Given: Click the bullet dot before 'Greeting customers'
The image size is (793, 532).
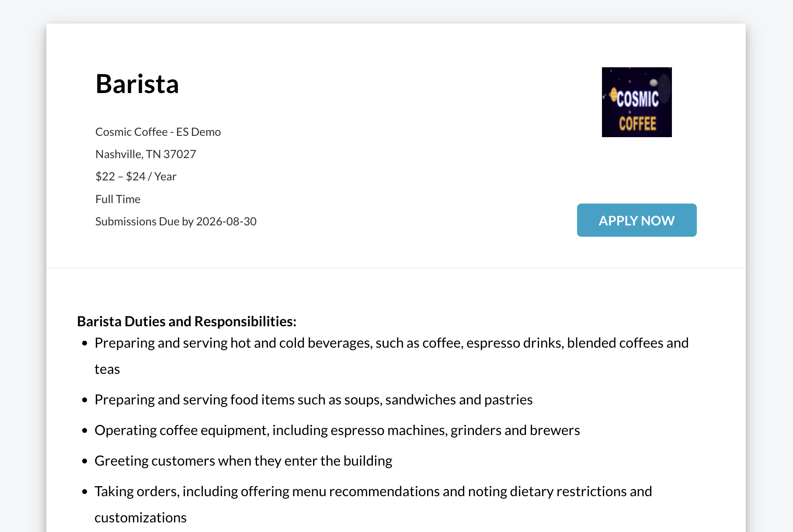Looking at the screenshot, I should (x=85, y=461).
